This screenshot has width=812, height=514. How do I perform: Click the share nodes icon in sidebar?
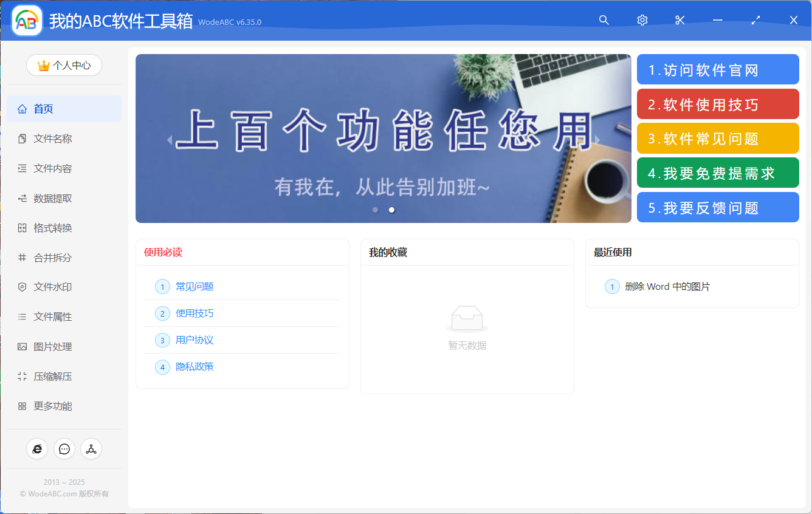coord(91,449)
